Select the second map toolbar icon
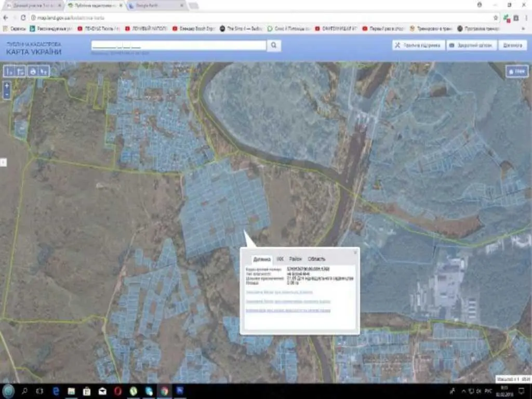 click(x=21, y=71)
